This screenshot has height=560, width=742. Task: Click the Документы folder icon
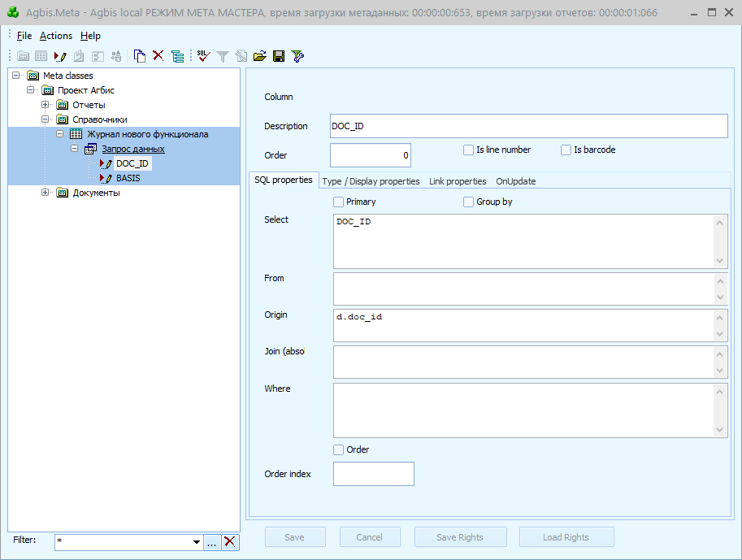[x=63, y=193]
